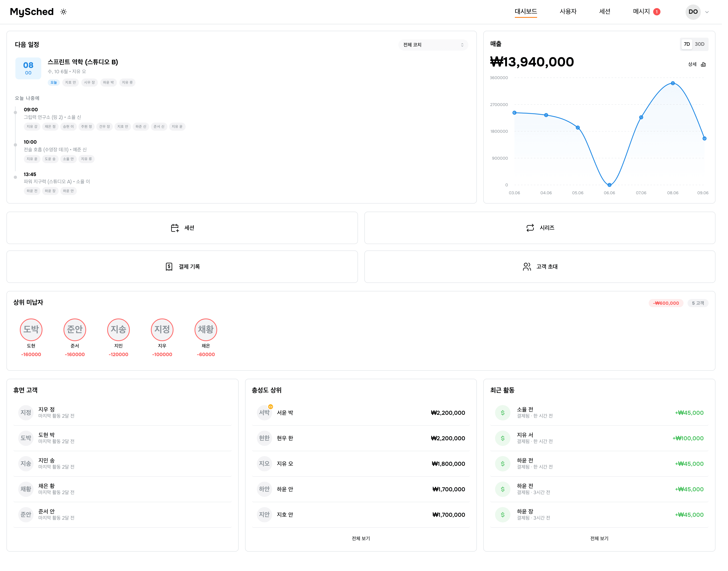Switch revenue chart to 7D
This screenshot has width=728, height=571.
point(692,45)
